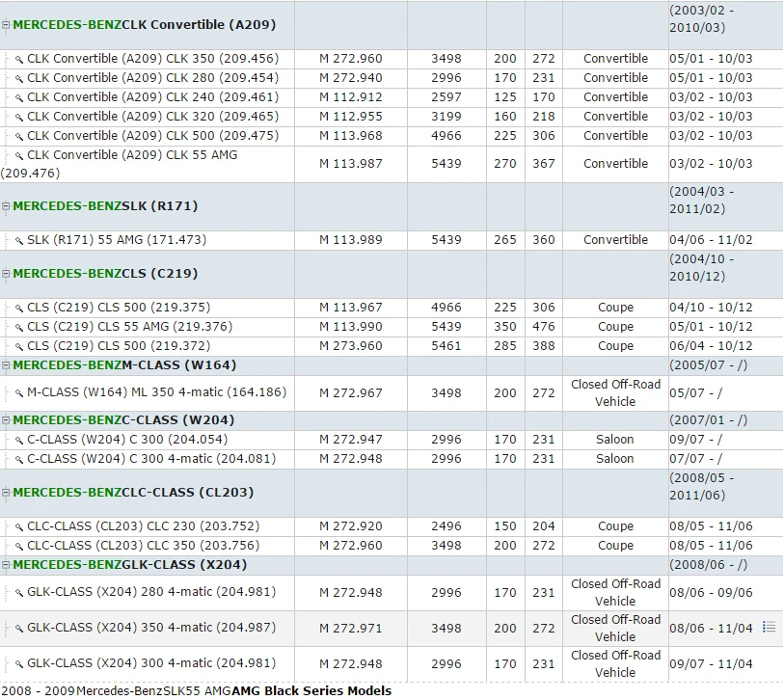
Task: Click AMG Black Series Models caption text
Action: tap(312, 691)
